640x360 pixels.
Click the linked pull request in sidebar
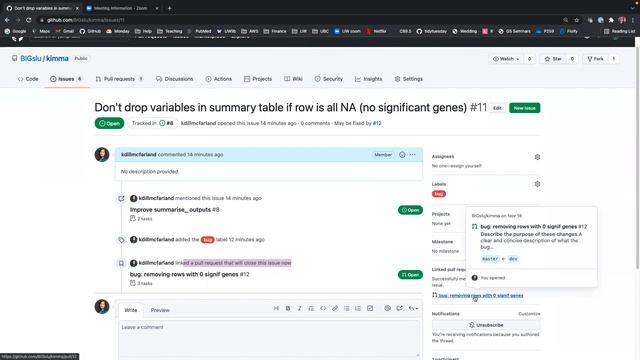click(x=480, y=296)
